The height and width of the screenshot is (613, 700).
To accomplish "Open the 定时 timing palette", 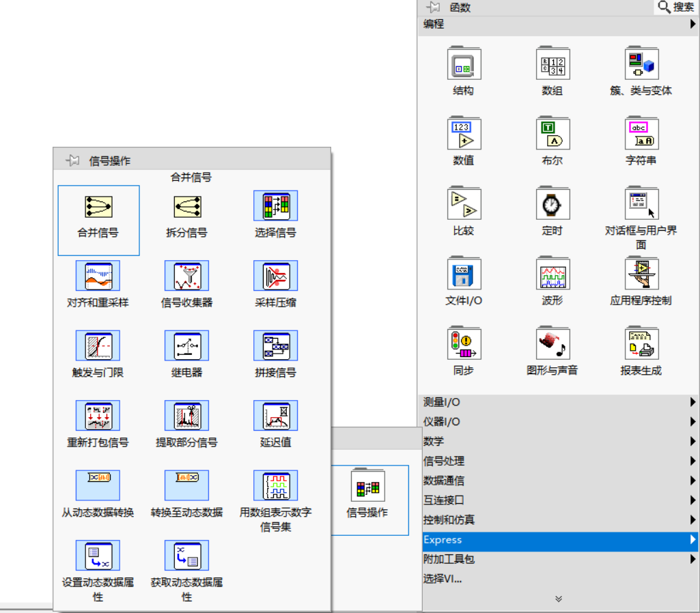I will tap(552, 205).
